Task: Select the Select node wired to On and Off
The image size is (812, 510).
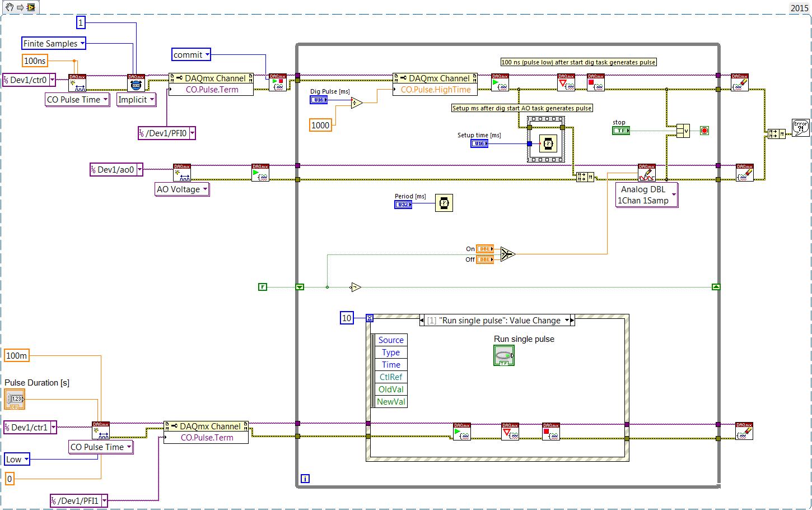Action: click(x=507, y=254)
